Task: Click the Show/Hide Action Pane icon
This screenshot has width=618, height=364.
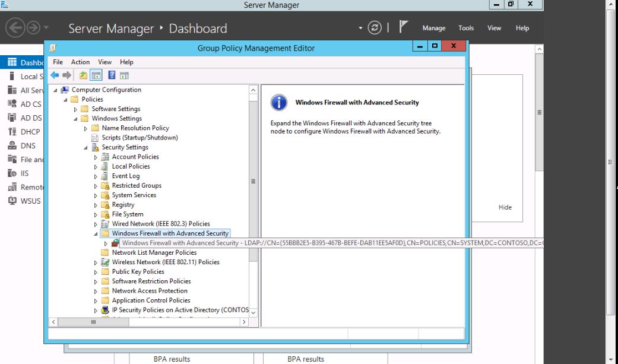Action: tap(124, 75)
